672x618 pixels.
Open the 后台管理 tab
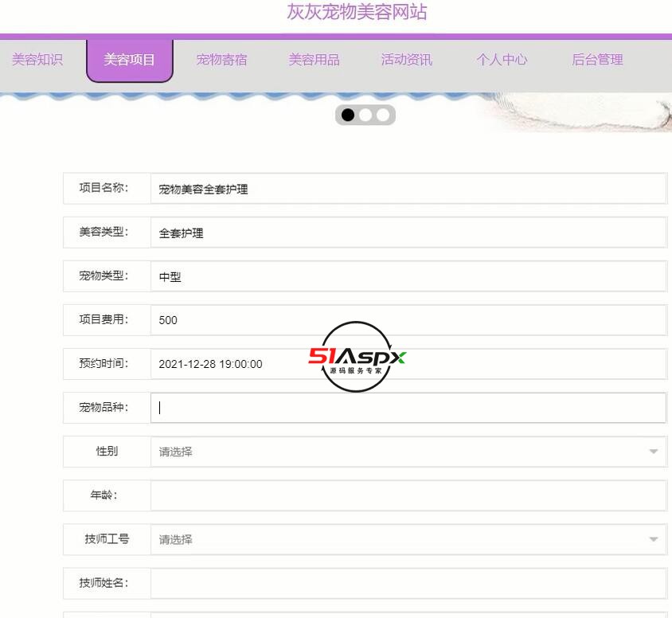click(x=597, y=60)
